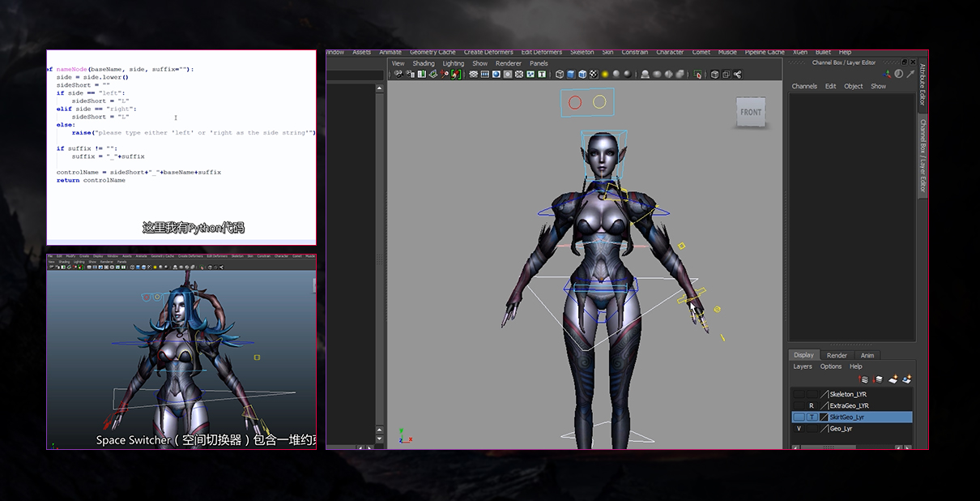
Task: Open the viewport Lighting menu
Action: [x=454, y=63]
